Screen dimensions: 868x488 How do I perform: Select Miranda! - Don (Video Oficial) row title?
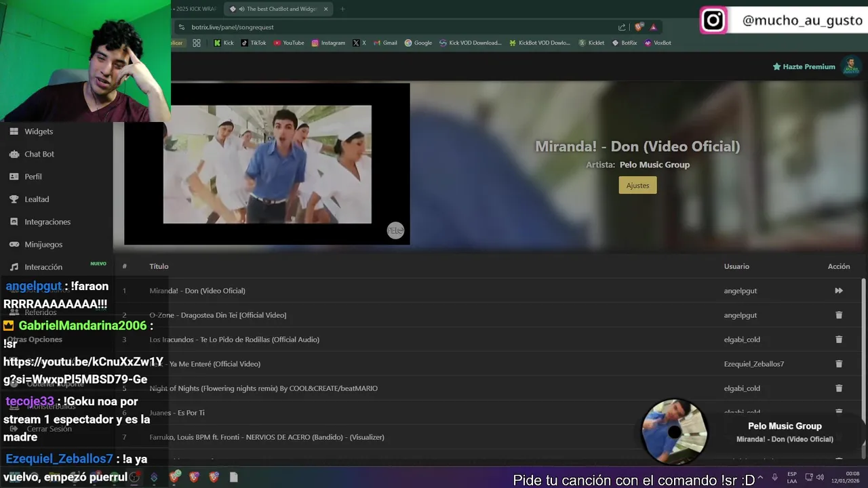[197, 291]
